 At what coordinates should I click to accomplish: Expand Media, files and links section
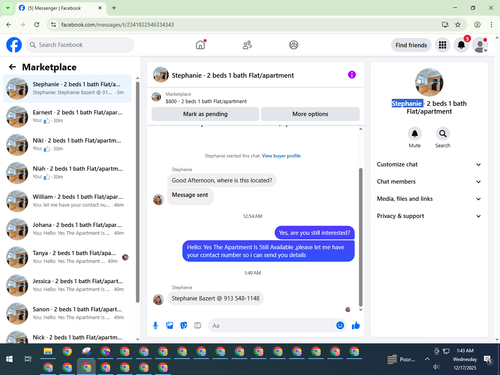click(x=429, y=199)
